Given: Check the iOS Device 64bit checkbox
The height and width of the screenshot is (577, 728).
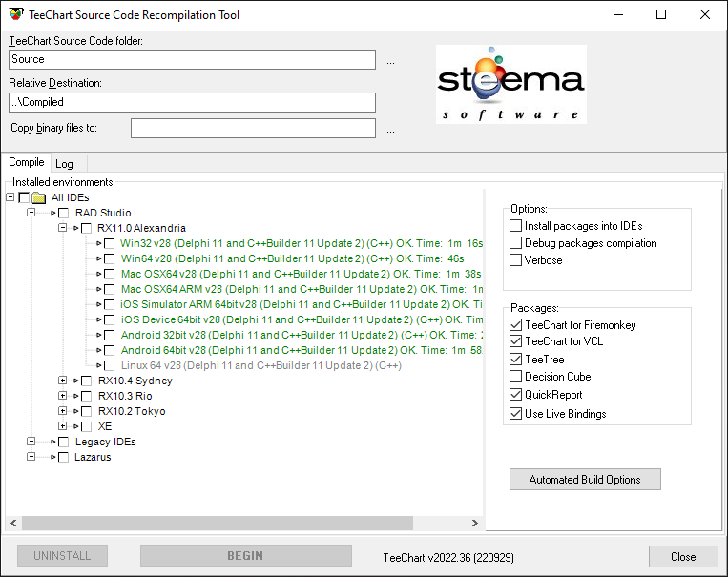Looking at the screenshot, I should click(109, 320).
